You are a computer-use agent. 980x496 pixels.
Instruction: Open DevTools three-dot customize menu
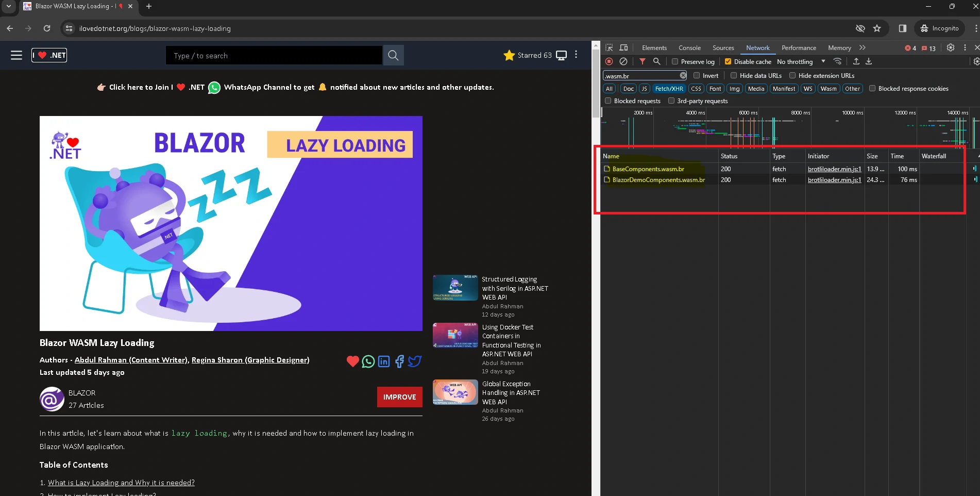click(965, 47)
